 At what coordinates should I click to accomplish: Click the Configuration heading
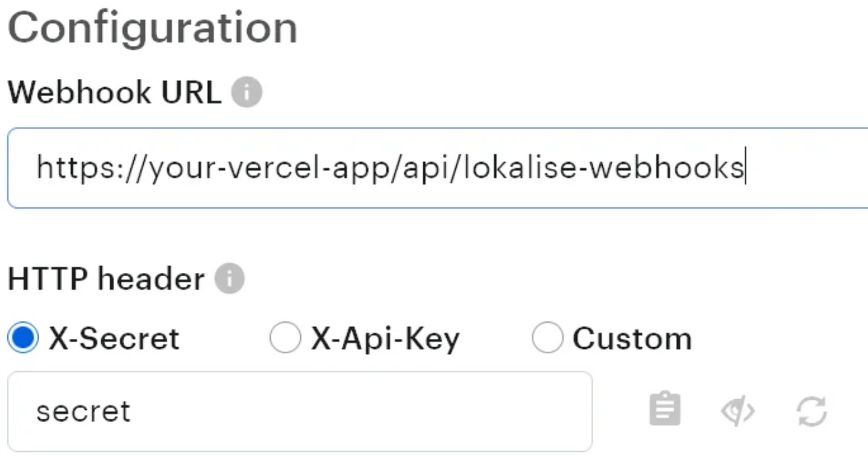point(153,28)
